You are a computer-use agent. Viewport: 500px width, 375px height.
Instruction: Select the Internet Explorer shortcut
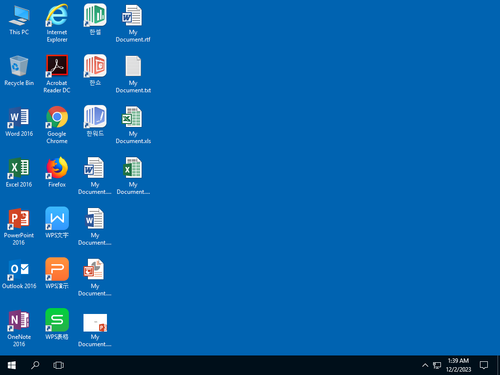57,23
